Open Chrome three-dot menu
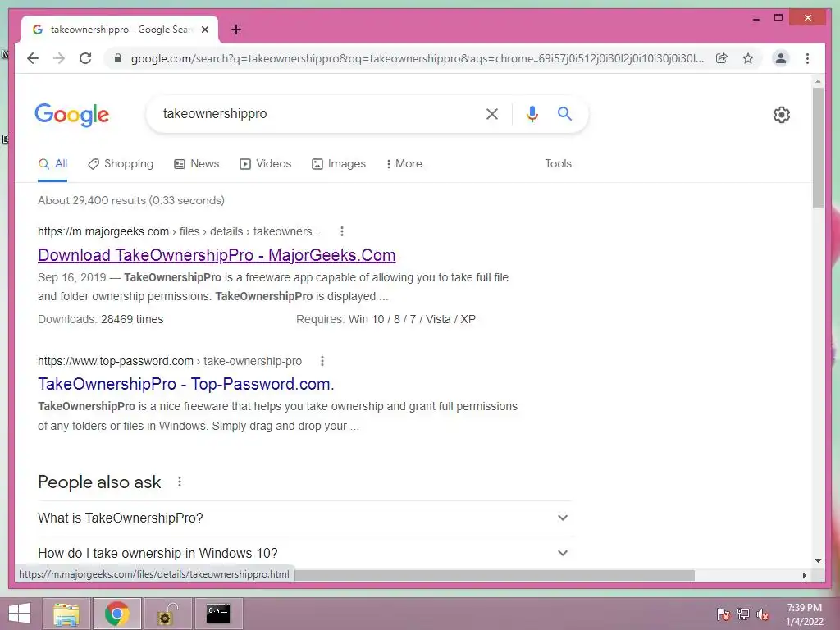Screen dimensions: 840x630 point(807,58)
